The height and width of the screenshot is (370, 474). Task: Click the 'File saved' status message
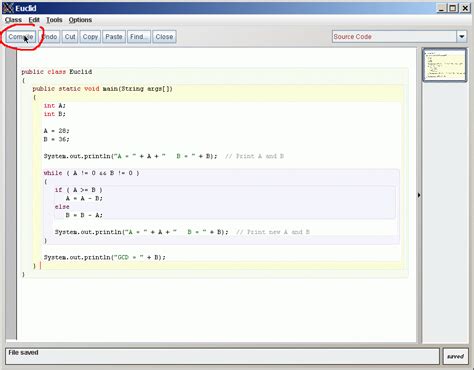[23, 353]
